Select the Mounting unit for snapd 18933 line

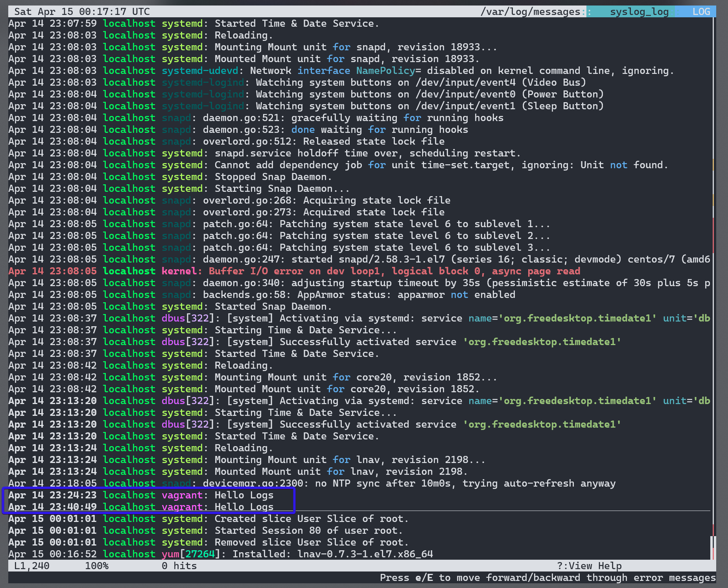tap(253, 47)
